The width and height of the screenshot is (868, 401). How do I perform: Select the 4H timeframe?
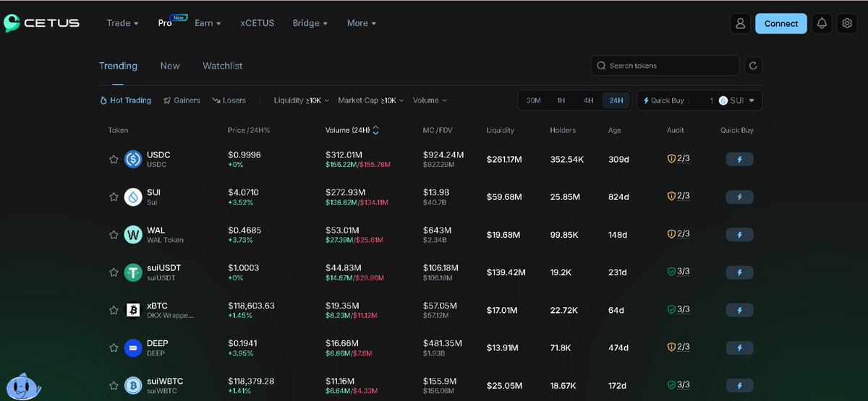click(589, 100)
